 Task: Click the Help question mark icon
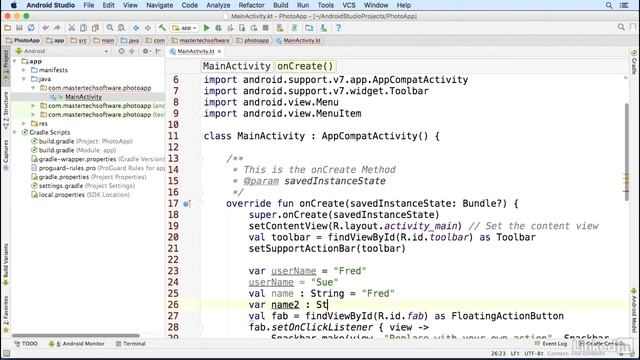click(x=338, y=28)
